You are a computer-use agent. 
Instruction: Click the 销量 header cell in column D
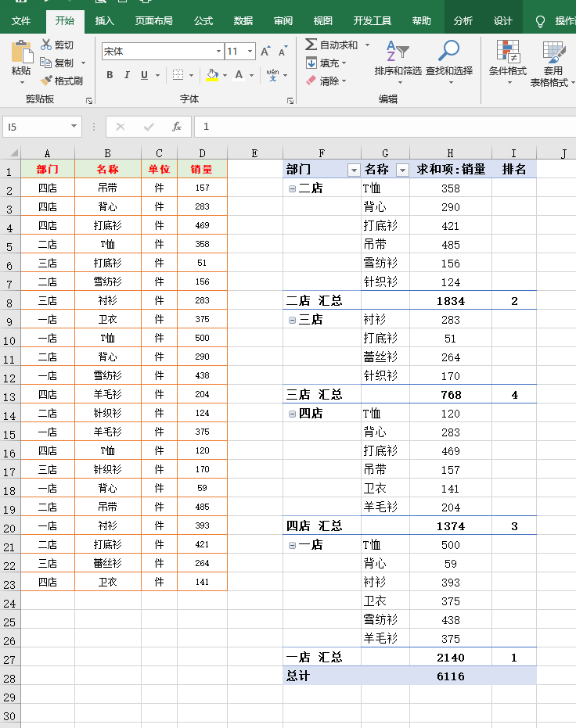(202, 169)
